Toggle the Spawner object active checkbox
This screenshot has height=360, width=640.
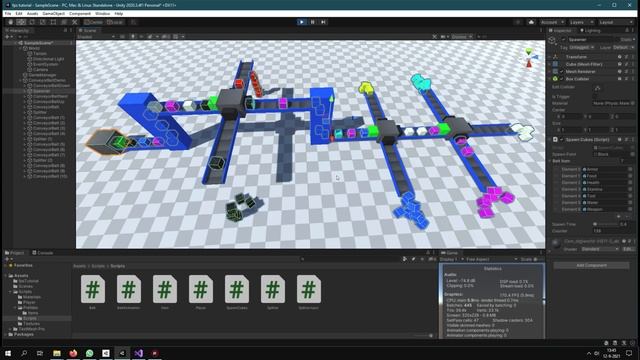point(564,40)
